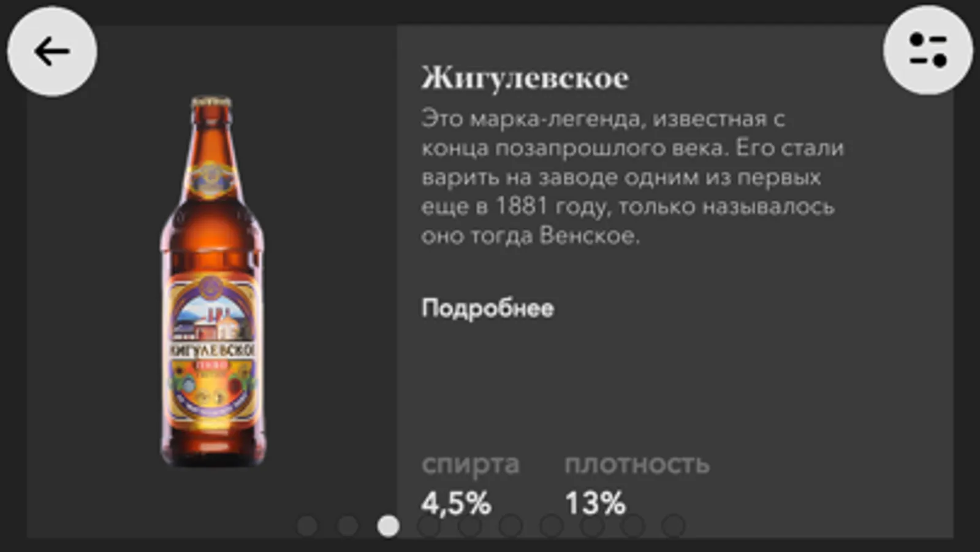Viewport: 980px width, 552px height.
Task: Jump to the fourth pagination dot
Action: (x=429, y=526)
